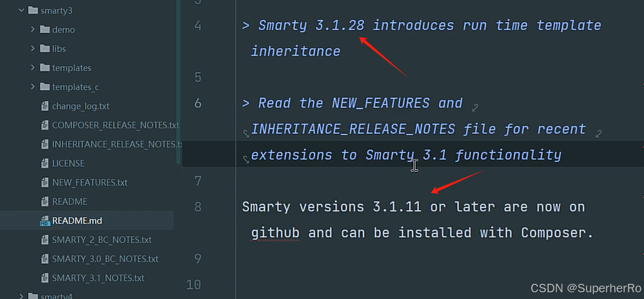Select the smarty3 folder name
This screenshot has width=644, height=299.
56,11
